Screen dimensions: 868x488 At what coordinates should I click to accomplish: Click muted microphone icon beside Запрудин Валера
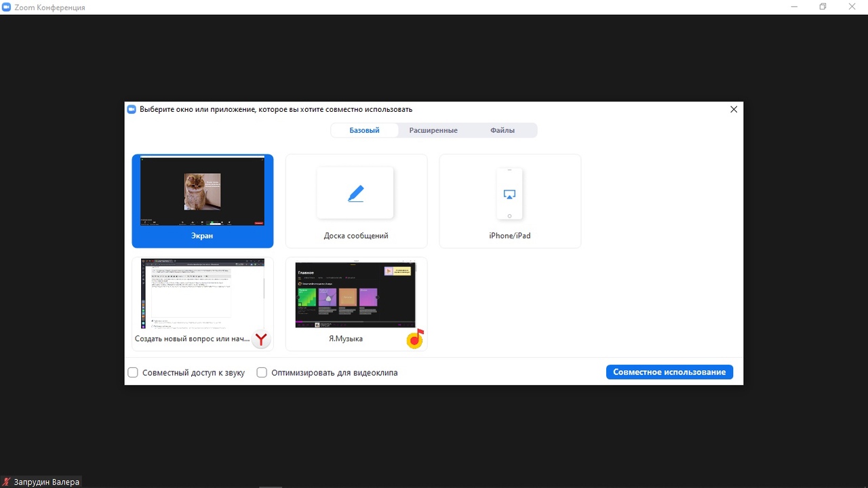point(7,482)
